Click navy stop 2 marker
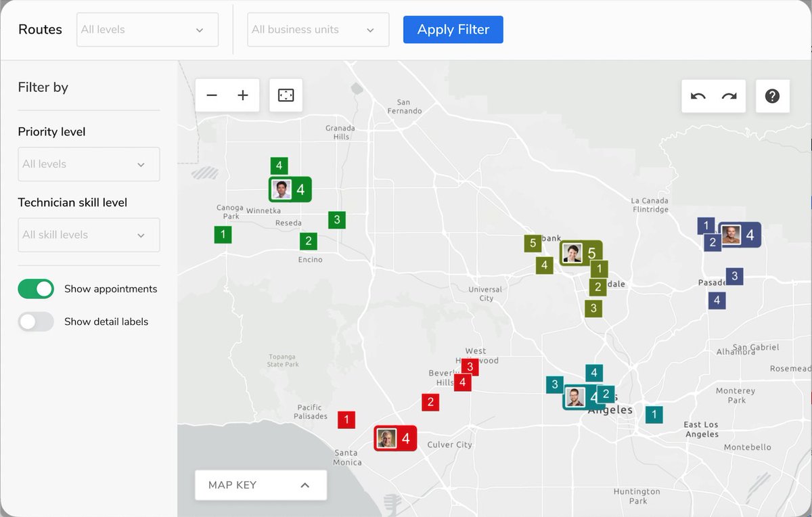Screen dimensions: 812x517 coord(712,242)
